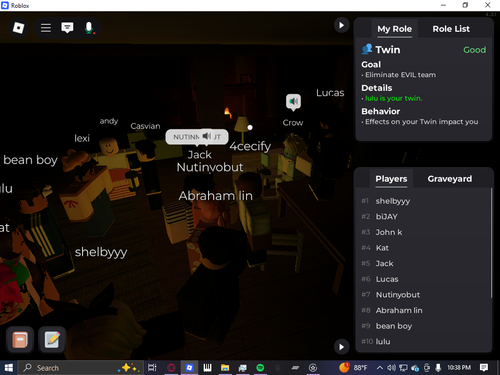Select player #6 Lucas in list
Viewport: 500px width, 375px height.
click(423, 279)
